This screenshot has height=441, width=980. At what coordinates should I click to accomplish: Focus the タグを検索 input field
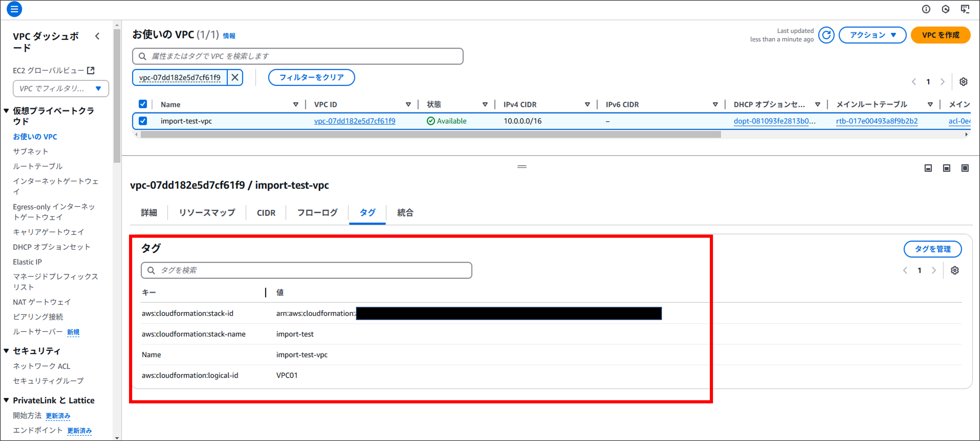click(x=306, y=270)
